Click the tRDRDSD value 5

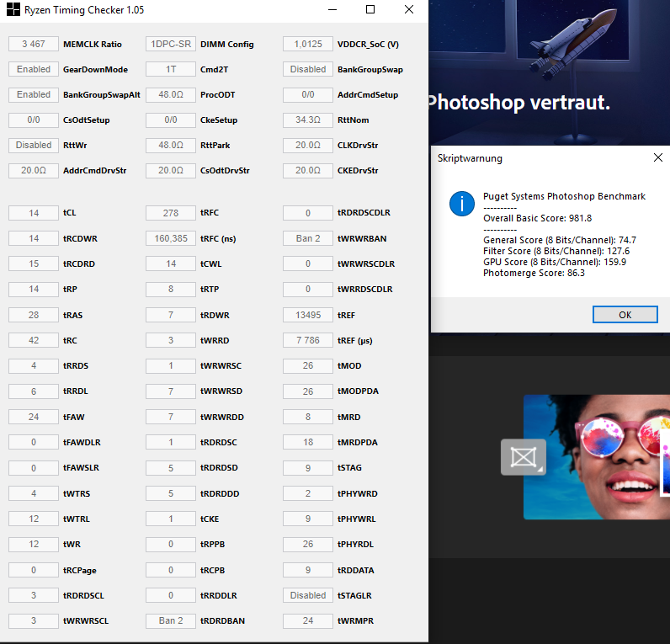(171, 468)
